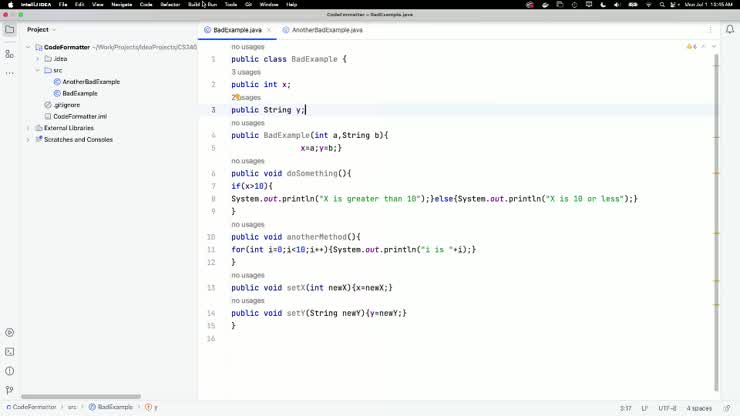Click the warnings indicator in editor corner
Image resolution: width=740 pixels, height=416 pixels.
(x=692, y=47)
